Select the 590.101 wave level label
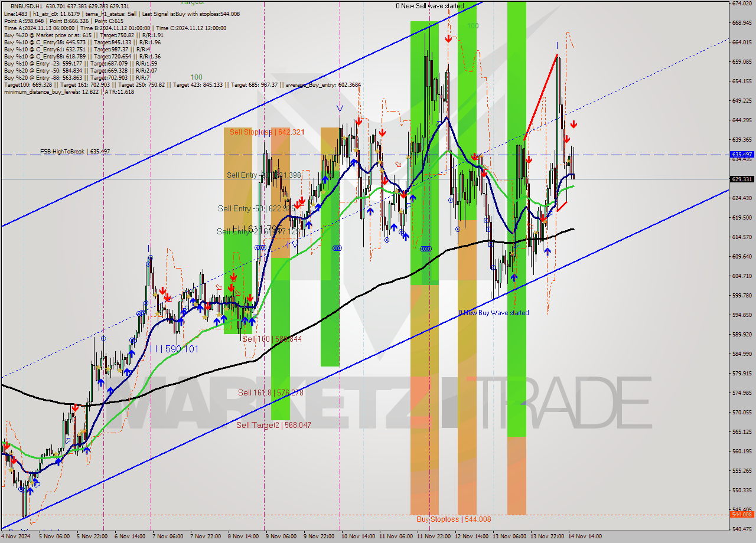Viewport: 756px width, 543px height. pyautogui.click(x=177, y=349)
